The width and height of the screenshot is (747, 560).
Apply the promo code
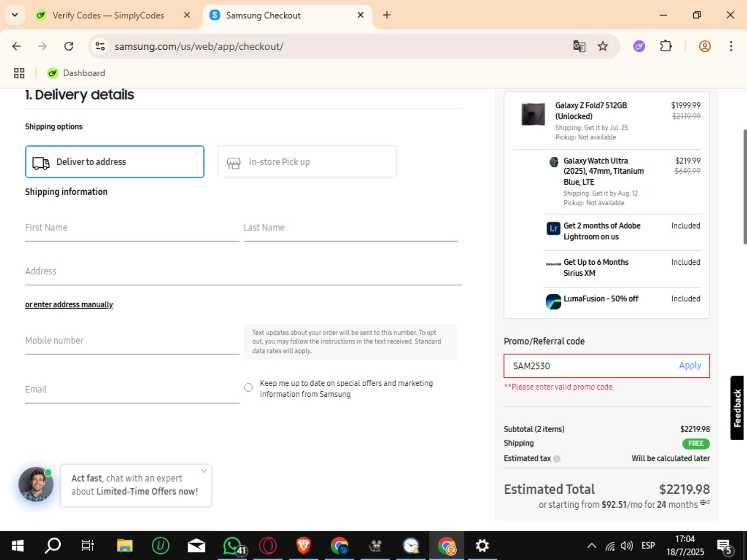point(690,365)
